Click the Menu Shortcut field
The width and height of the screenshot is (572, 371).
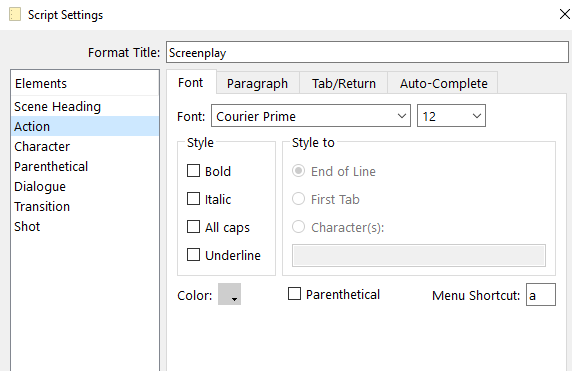[x=541, y=294]
